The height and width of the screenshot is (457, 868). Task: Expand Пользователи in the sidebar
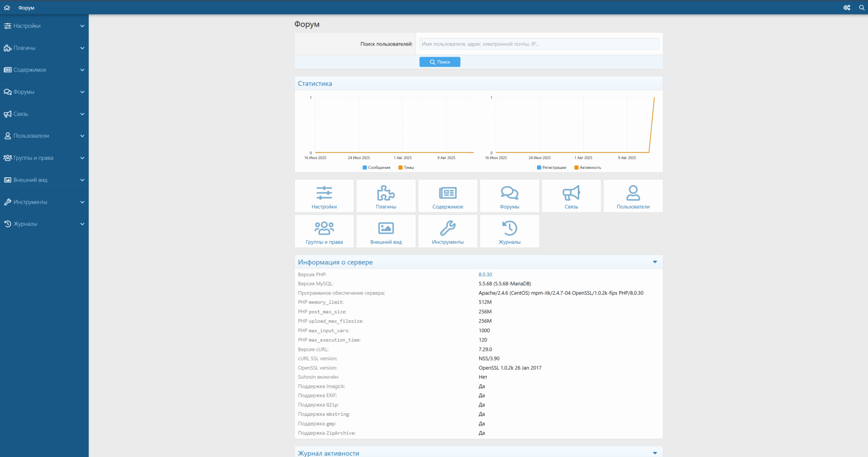click(x=44, y=136)
